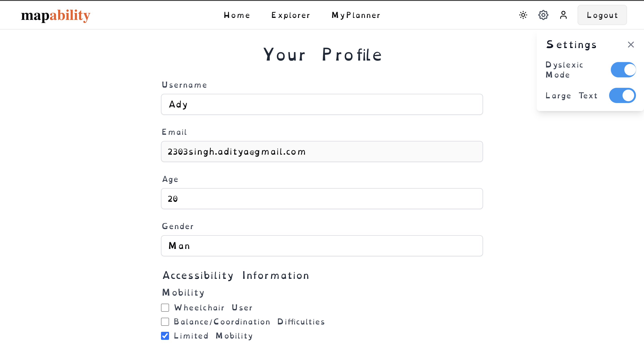Click the sun theme toggle icon

[523, 15]
